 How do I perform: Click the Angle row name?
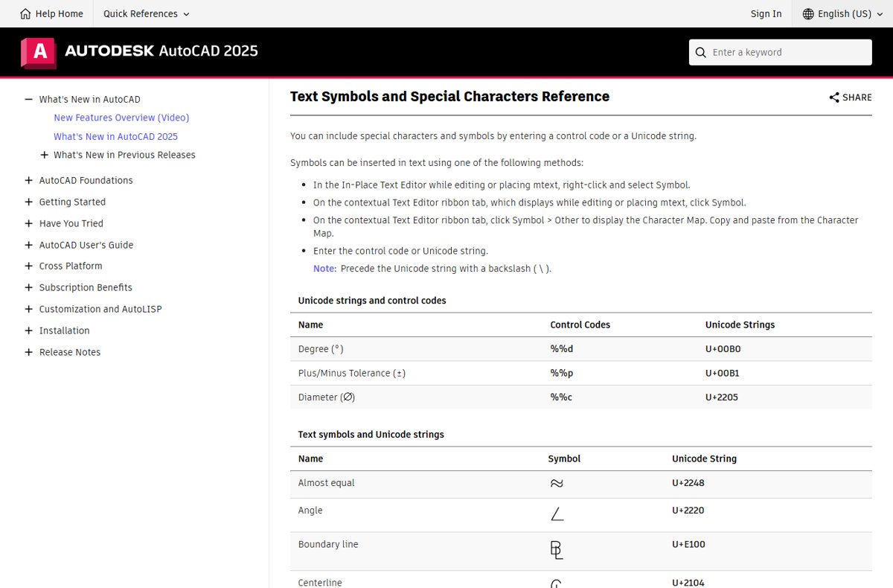click(310, 511)
